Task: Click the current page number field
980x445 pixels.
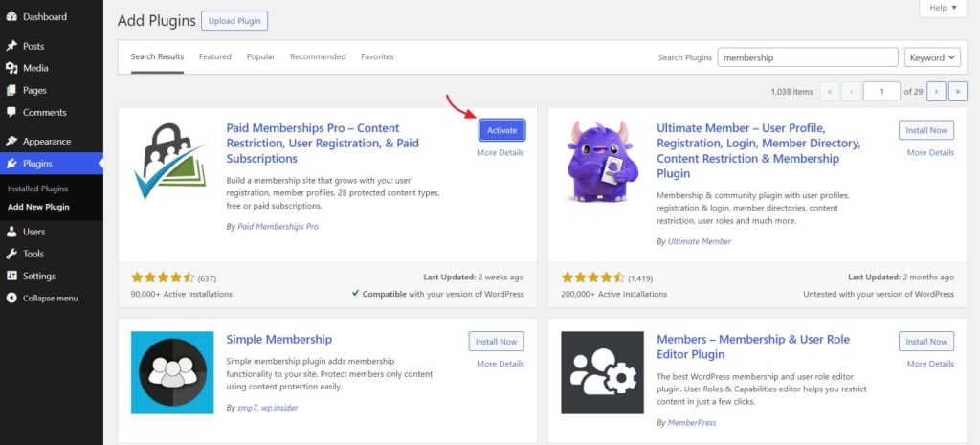Action: [x=881, y=91]
